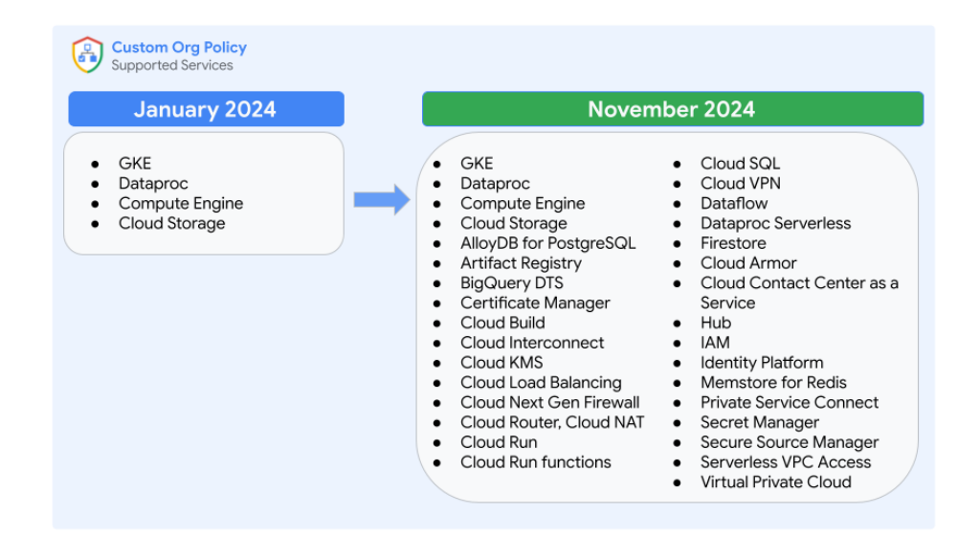Select Compute Engine in the January list
Image resolution: width=980 pixels, height=560 pixels.
point(181,204)
